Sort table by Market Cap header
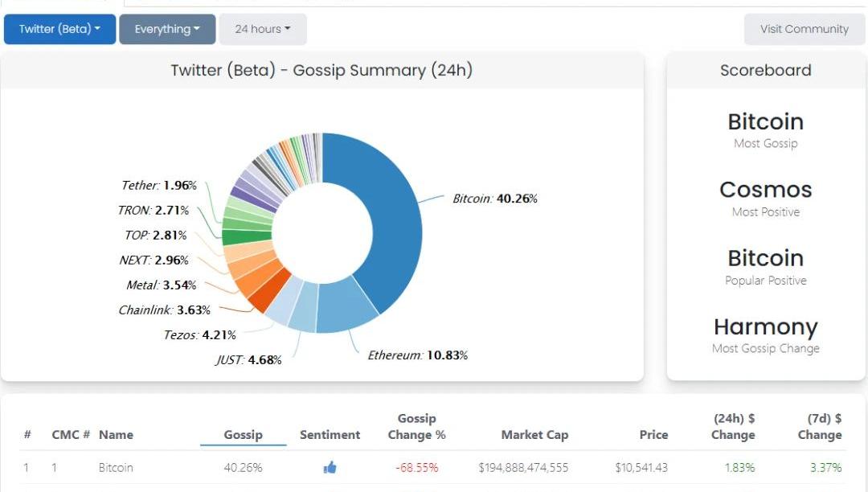The image size is (868, 492). [x=534, y=434]
